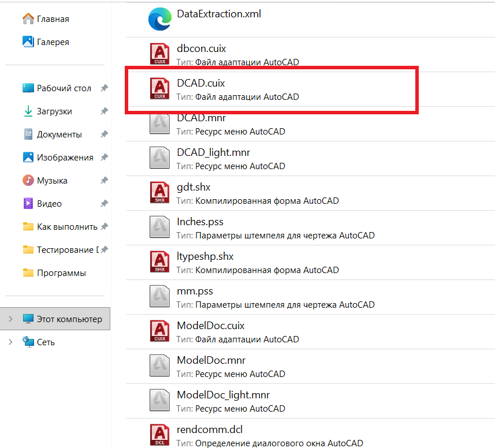Go to the Изображения folder
The width and height of the screenshot is (495, 448).
pyautogui.click(x=64, y=158)
